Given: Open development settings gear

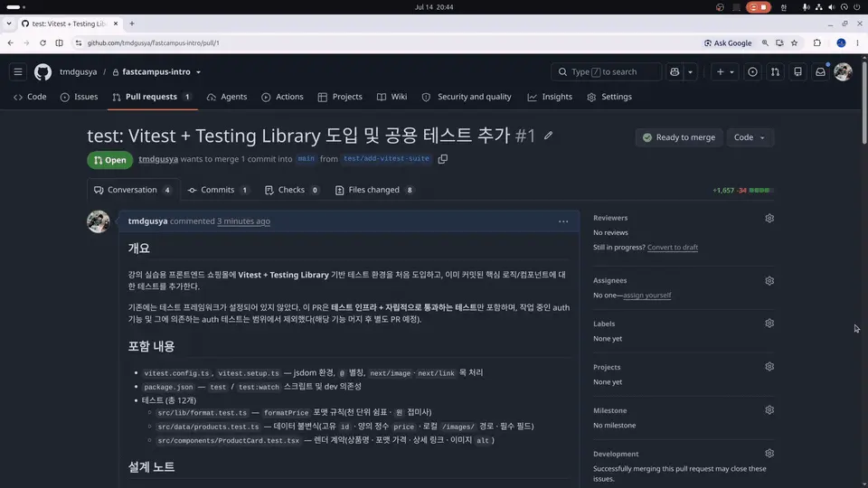Looking at the screenshot, I should (x=769, y=453).
